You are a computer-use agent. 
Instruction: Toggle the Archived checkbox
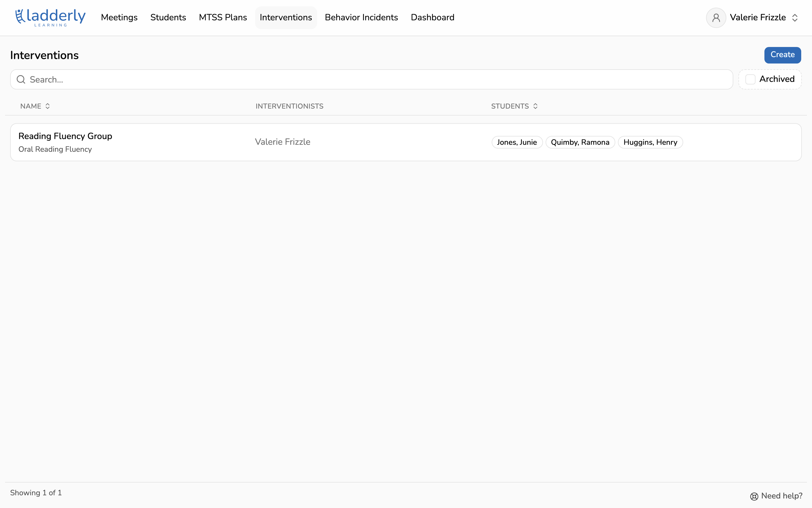coord(750,79)
